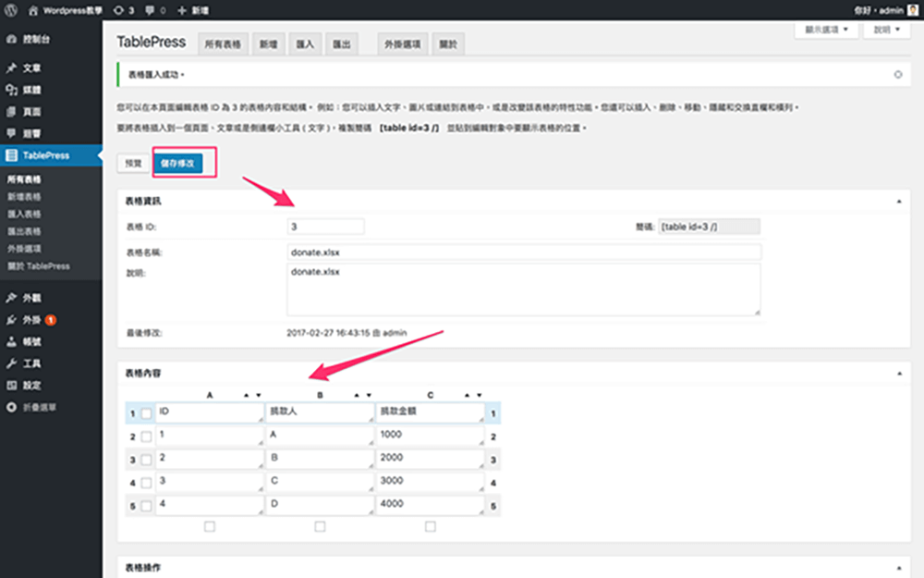
Task: Click the WordPress logo in admin bar
Action: pyautogui.click(x=10, y=10)
